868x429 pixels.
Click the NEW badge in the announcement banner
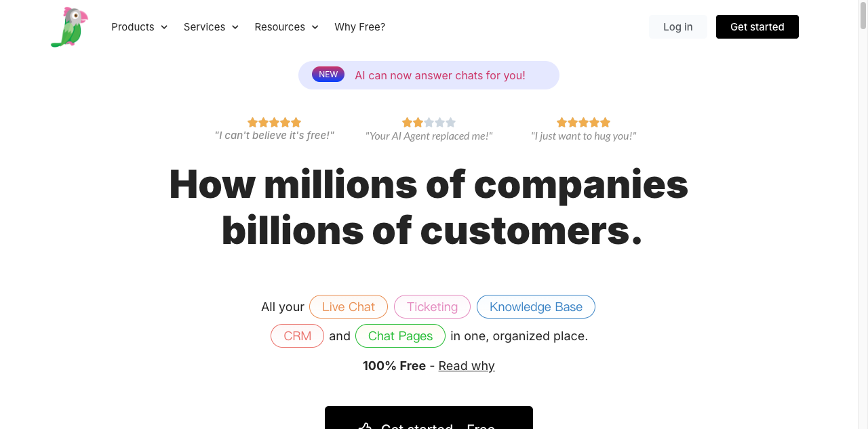pyautogui.click(x=328, y=75)
